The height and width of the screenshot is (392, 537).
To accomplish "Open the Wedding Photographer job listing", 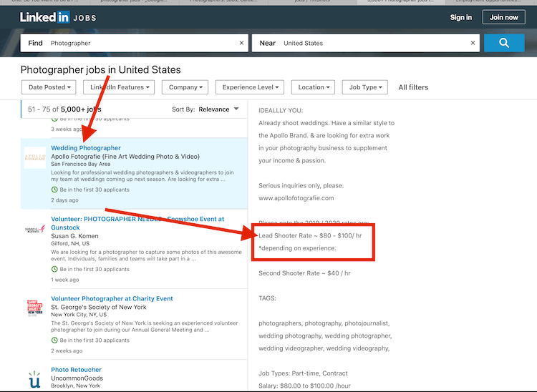I will click(x=86, y=148).
